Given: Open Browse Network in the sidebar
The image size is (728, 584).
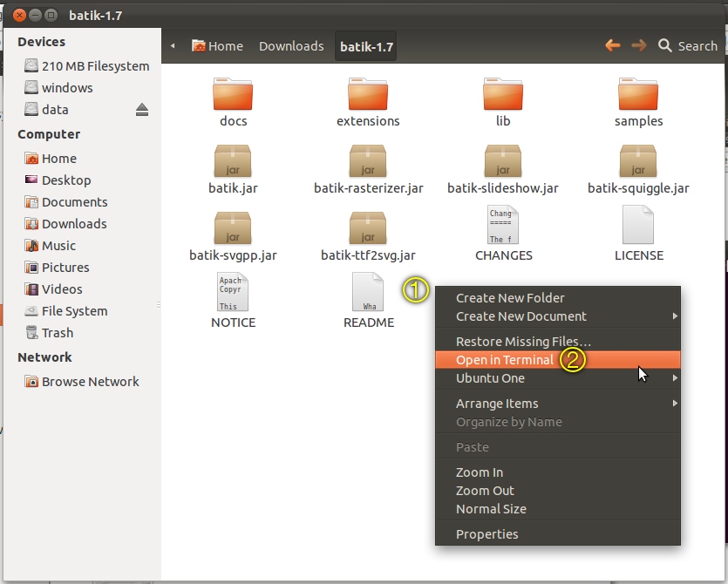Looking at the screenshot, I should pos(82,382).
